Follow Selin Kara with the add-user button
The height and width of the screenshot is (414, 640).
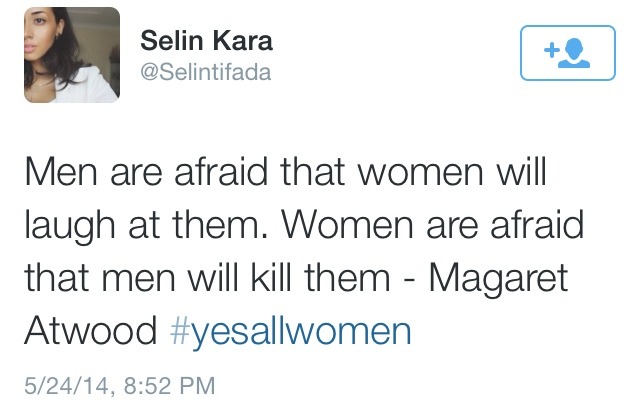pos(568,53)
